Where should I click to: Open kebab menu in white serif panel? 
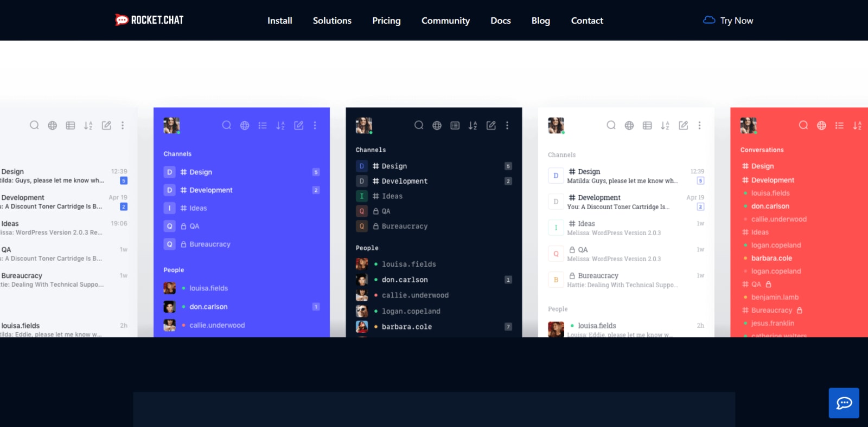pos(699,125)
